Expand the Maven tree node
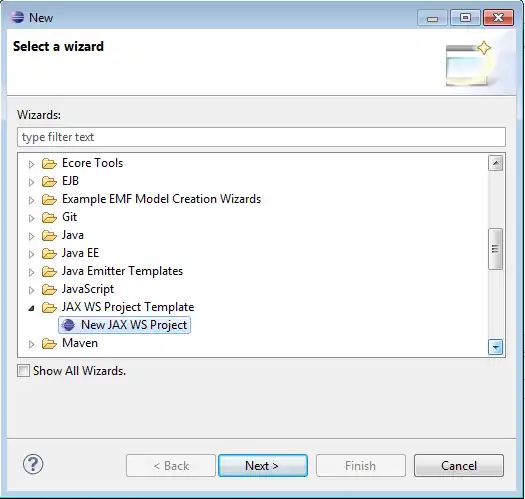Screen dimensions: 525x499 [x=31, y=344]
